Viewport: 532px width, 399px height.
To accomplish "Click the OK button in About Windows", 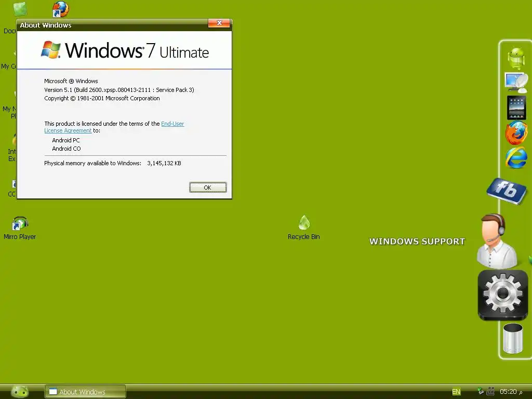I will tap(208, 187).
